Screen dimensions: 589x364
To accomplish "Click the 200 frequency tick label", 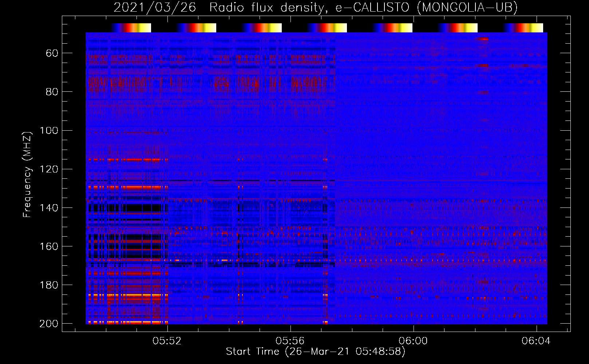I will (x=49, y=324).
